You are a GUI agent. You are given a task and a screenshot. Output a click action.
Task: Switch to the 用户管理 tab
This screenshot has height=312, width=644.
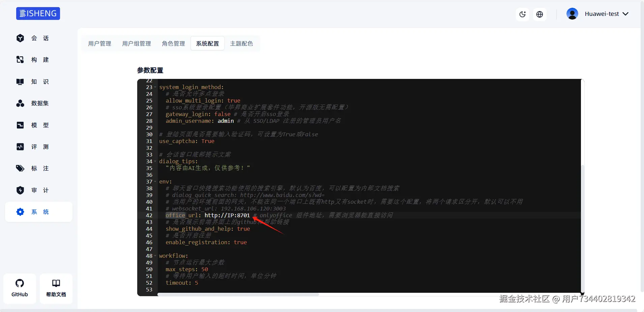pyautogui.click(x=99, y=44)
